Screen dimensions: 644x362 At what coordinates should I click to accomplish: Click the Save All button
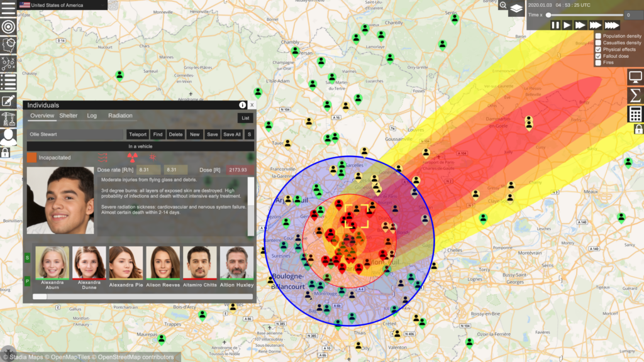pyautogui.click(x=232, y=134)
